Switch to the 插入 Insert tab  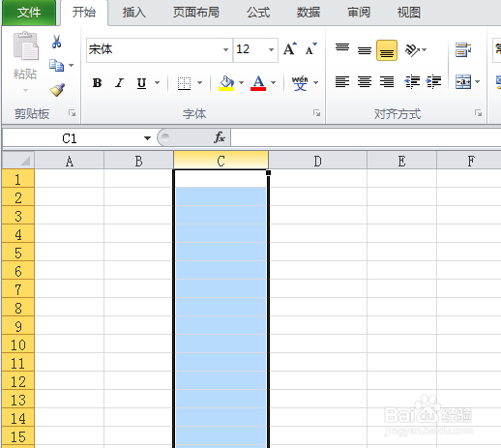pyautogui.click(x=134, y=13)
